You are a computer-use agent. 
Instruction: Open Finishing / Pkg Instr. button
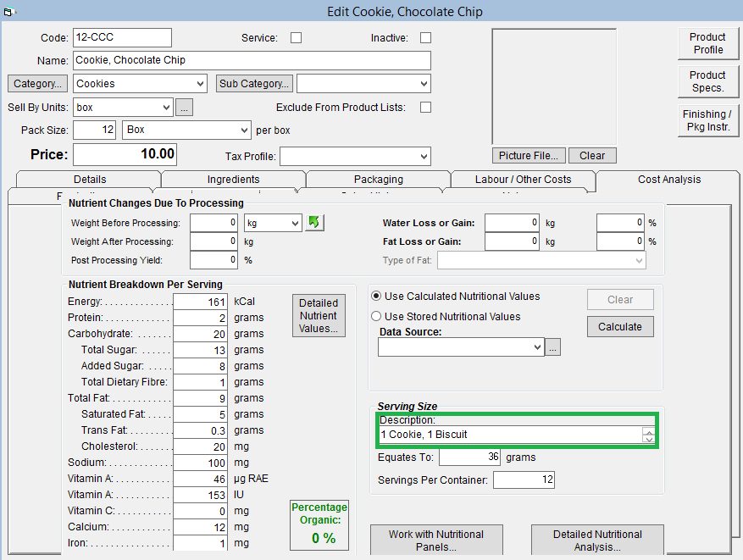[708, 120]
